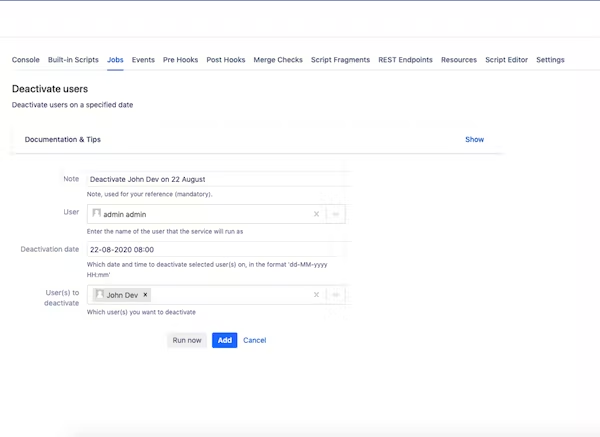
Task: Open the User field dropdown arrow
Action: pos(336,214)
